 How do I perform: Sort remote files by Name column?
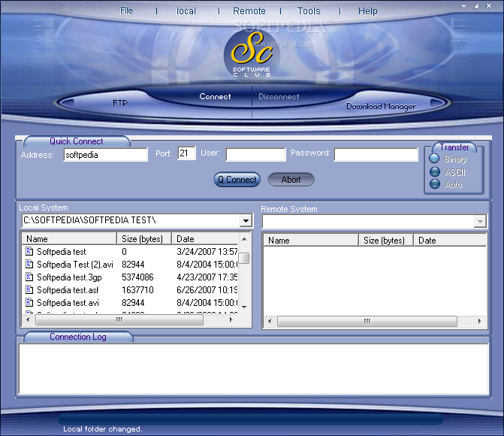[x=311, y=241]
